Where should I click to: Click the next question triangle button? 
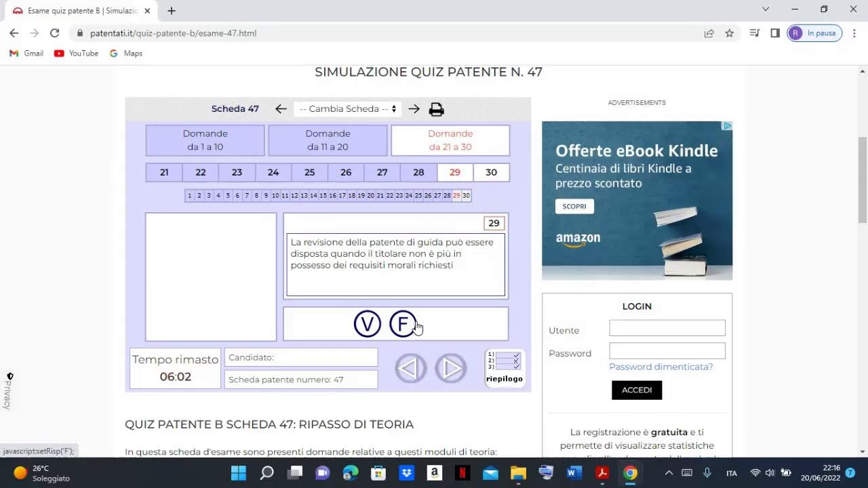pyautogui.click(x=451, y=368)
